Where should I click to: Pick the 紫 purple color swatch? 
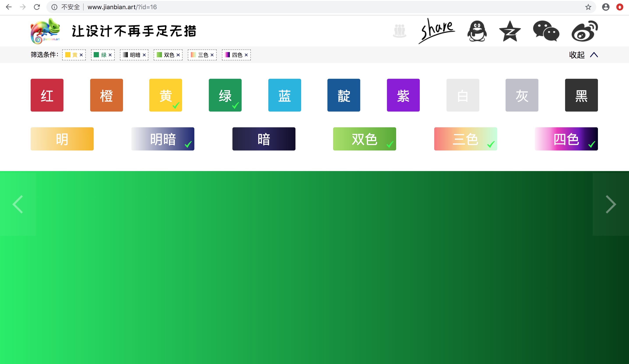[403, 95]
